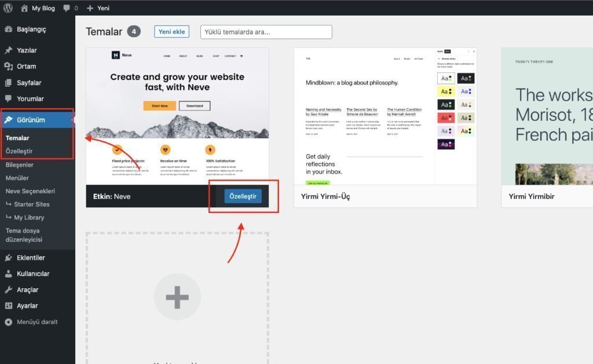Open the comments bubble icon in the admin bar
The width and height of the screenshot is (593, 364).
pyautogui.click(x=67, y=8)
